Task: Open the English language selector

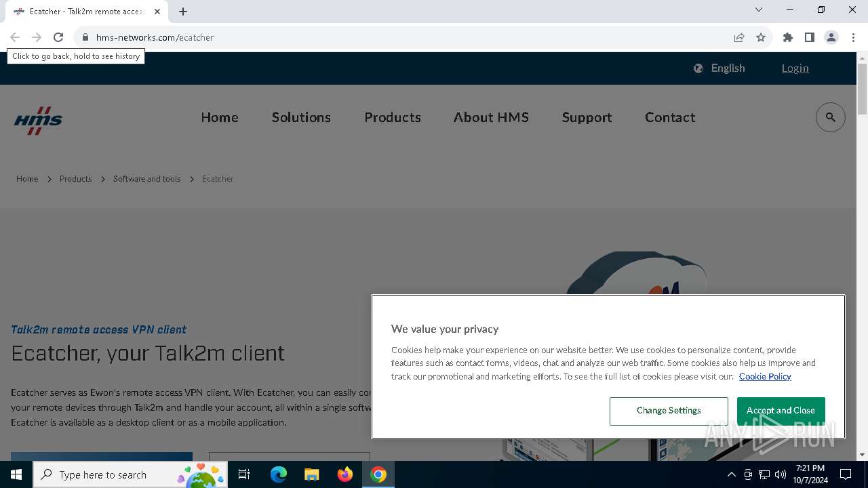Action: (x=719, y=68)
